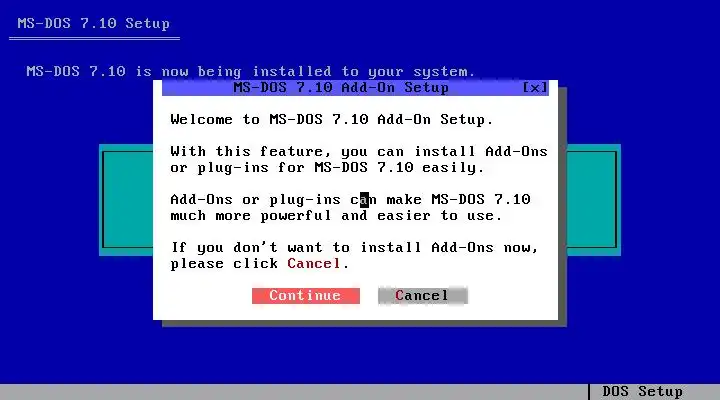Click the red Continue button
This screenshot has height=400, width=720.
coord(306,296)
